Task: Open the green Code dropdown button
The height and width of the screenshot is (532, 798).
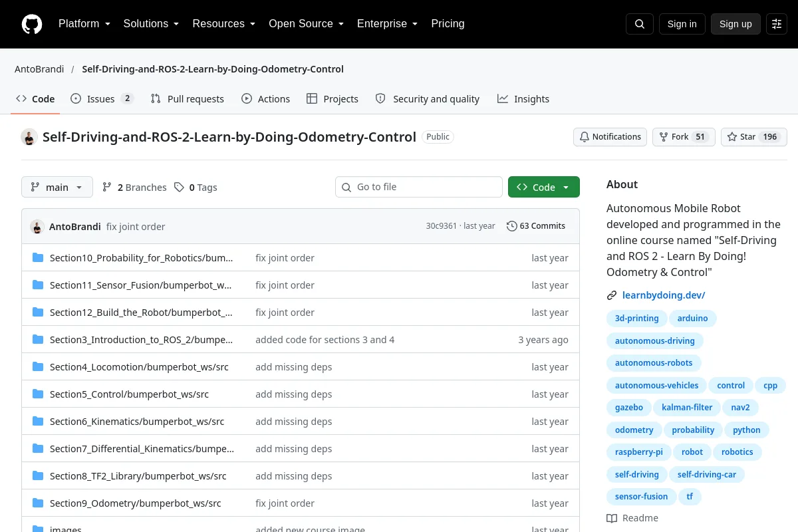Action: pos(544,188)
